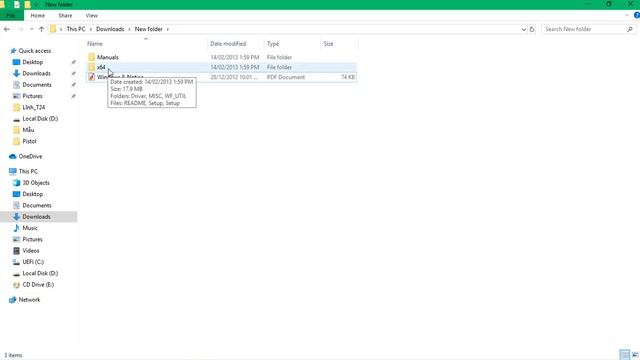Click Quick access star icon

tap(13, 51)
